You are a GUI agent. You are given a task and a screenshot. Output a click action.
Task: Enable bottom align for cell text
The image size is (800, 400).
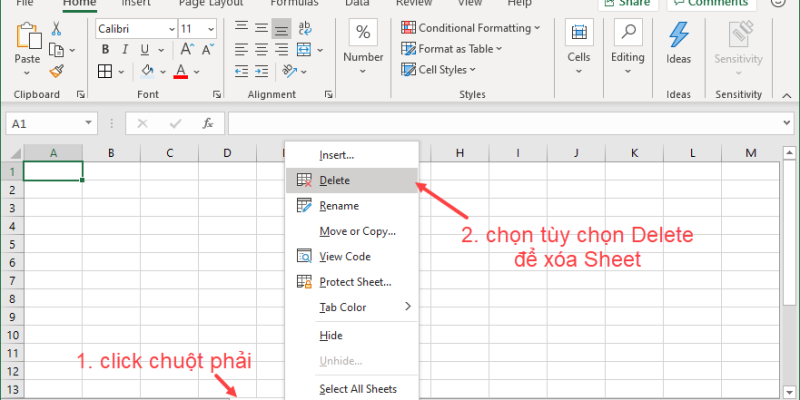coord(281,29)
